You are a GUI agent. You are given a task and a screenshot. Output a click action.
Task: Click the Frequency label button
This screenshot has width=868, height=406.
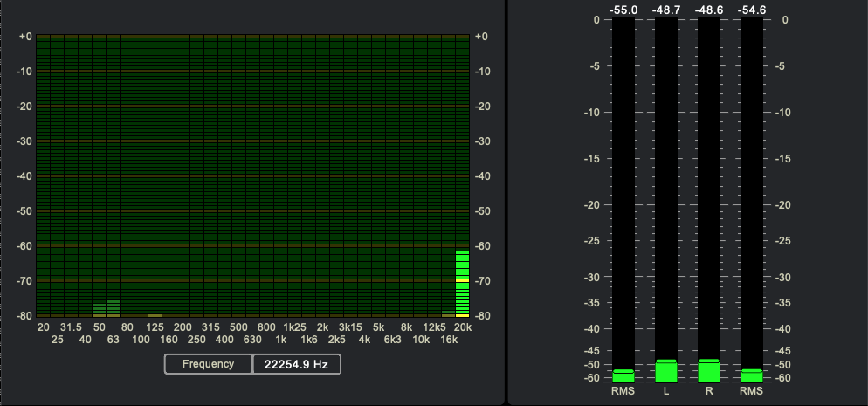click(x=209, y=364)
